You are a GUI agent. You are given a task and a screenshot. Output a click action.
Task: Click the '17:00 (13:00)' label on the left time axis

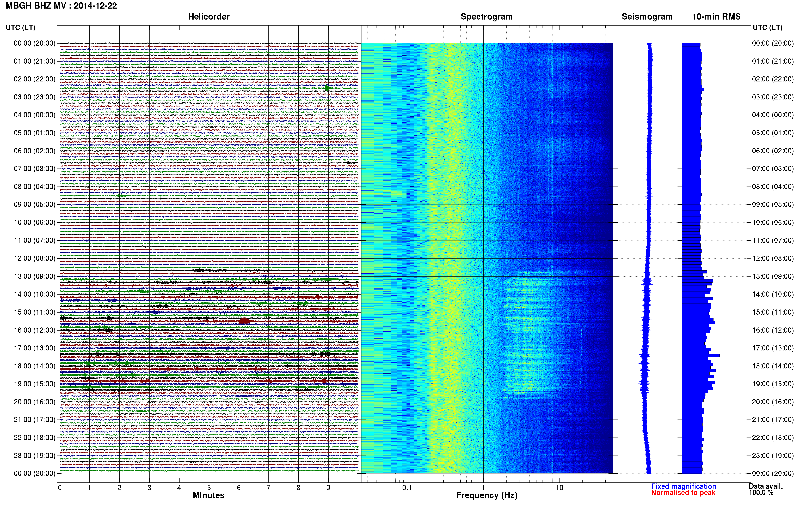click(x=35, y=348)
